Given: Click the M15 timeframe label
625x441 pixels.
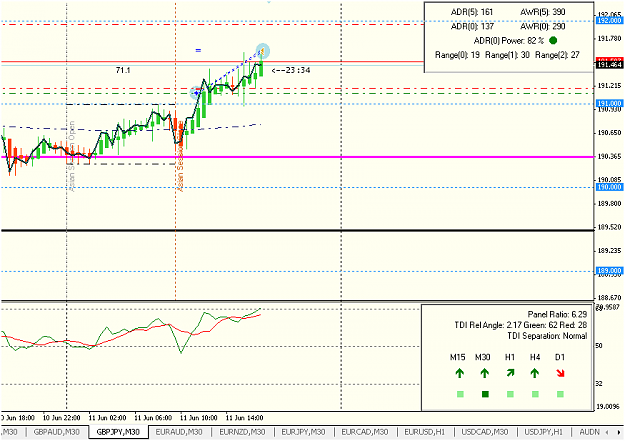Looking at the screenshot, I should [458, 357].
